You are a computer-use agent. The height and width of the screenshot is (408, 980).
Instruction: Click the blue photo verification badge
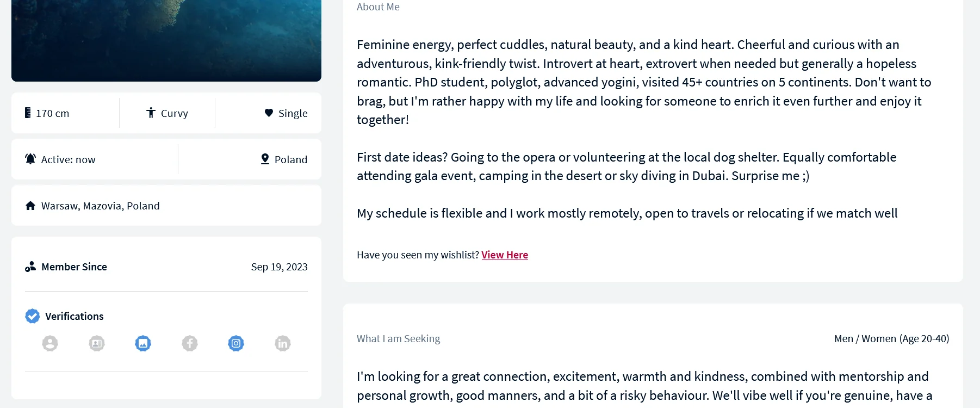point(143,343)
